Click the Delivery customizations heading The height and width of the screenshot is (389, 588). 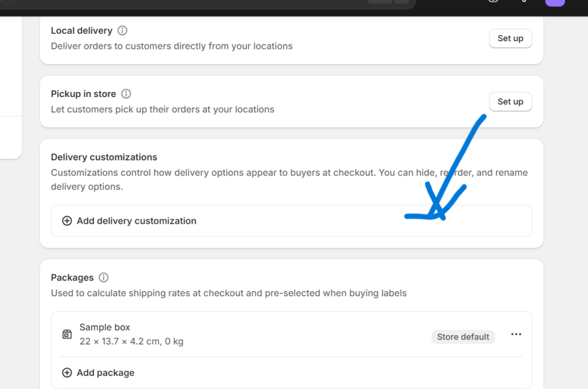click(104, 157)
